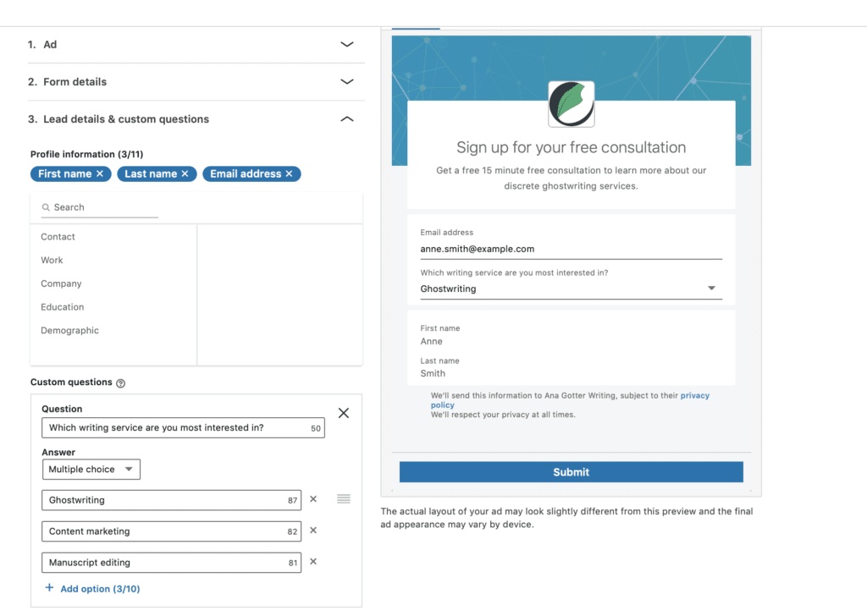
Task: Remove the Ghostwriting answer option
Action: 313,499
